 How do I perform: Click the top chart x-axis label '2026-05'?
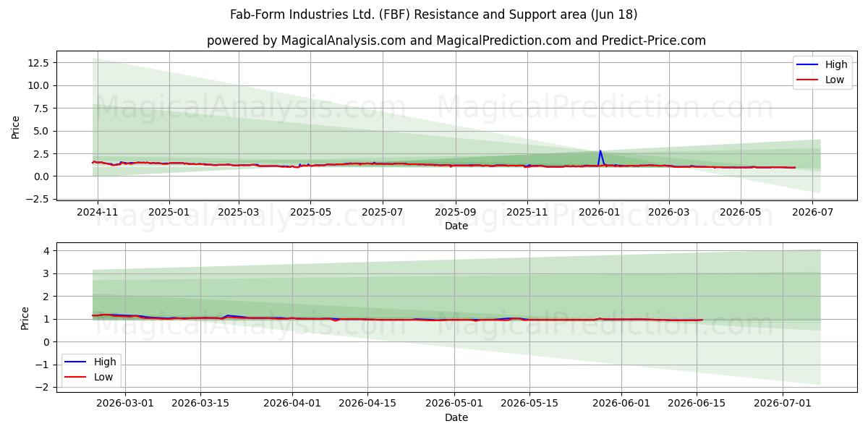[741, 213]
